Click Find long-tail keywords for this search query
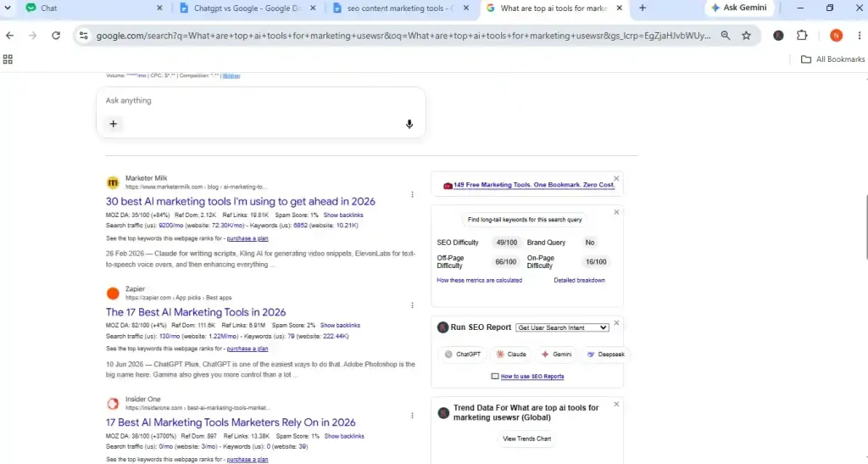Image resolution: width=868 pixels, height=464 pixels. click(524, 220)
